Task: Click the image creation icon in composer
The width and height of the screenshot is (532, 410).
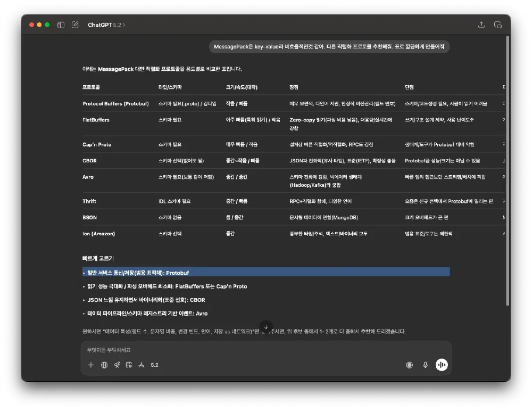Action: coord(129,365)
